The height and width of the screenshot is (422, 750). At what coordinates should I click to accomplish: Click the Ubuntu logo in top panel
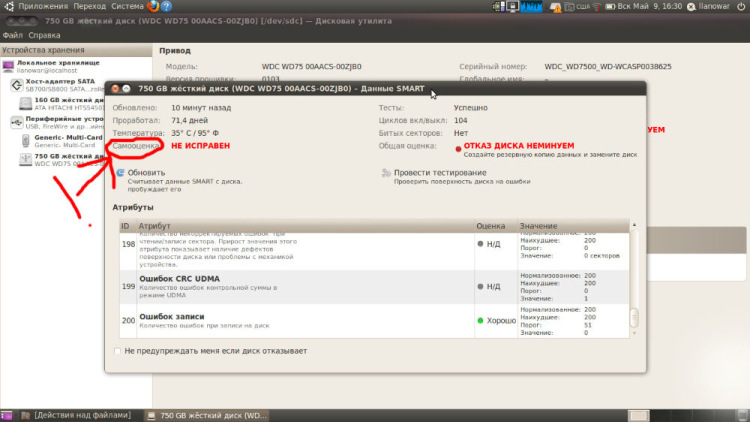point(9,6)
